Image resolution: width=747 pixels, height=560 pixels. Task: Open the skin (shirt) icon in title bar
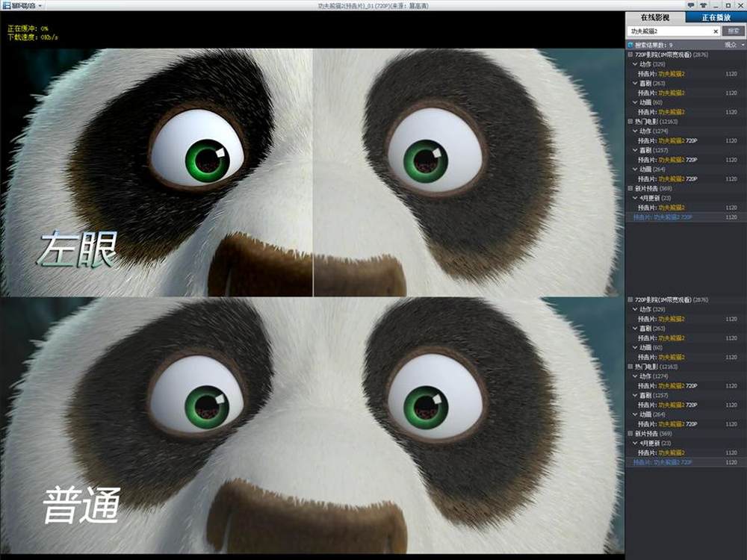click(x=703, y=5)
